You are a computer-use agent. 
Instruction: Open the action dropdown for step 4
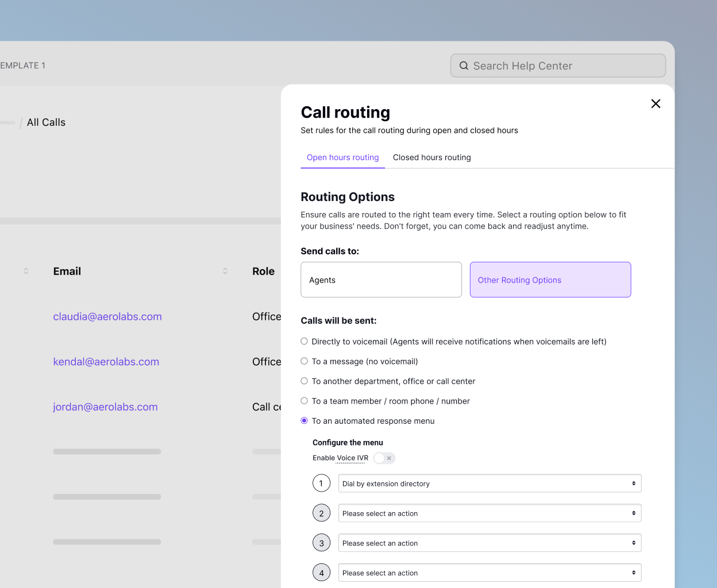[x=489, y=572]
